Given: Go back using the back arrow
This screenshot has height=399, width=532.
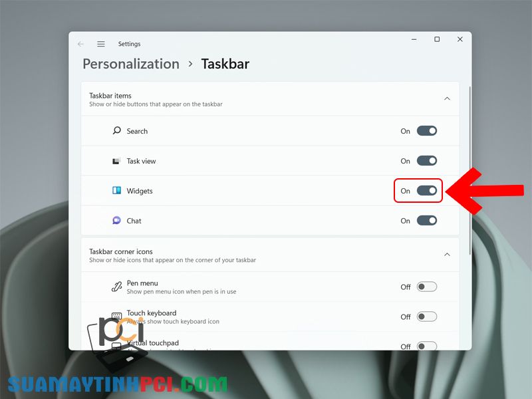Looking at the screenshot, I should pyautogui.click(x=80, y=44).
